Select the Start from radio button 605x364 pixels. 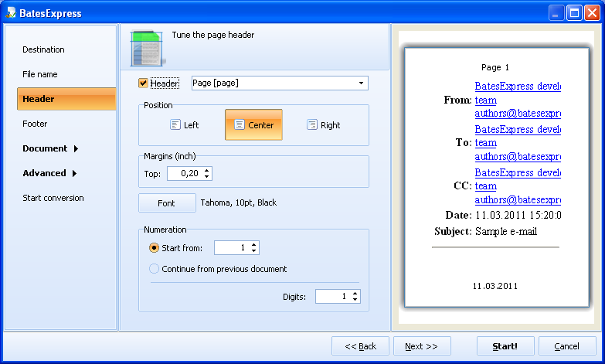click(x=154, y=248)
